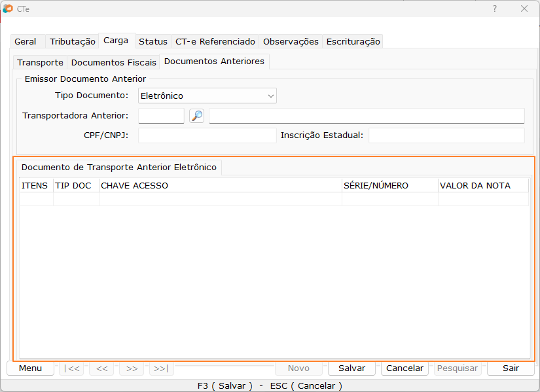This screenshot has height=392, width=540.
Task: Go to the Status tab
Action: click(153, 41)
